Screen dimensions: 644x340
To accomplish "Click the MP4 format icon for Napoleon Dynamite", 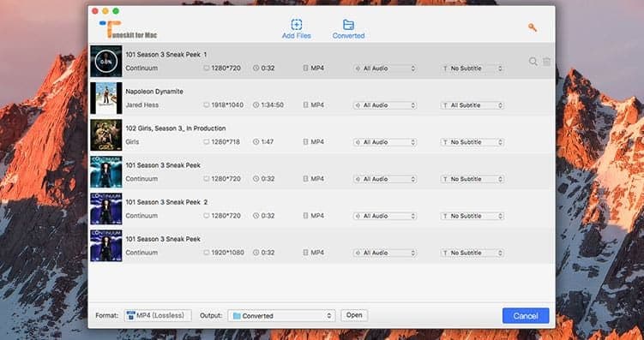I will [305, 105].
